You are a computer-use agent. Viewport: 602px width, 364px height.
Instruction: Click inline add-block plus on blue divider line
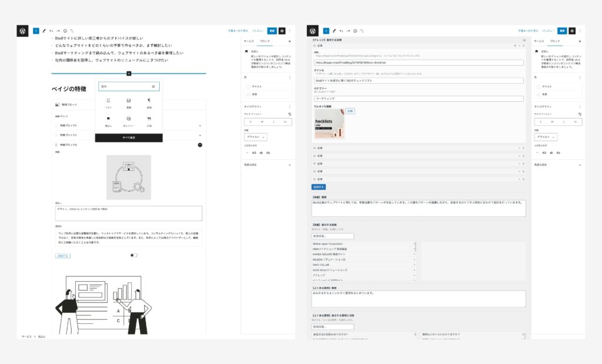click(x=129, y=74)
